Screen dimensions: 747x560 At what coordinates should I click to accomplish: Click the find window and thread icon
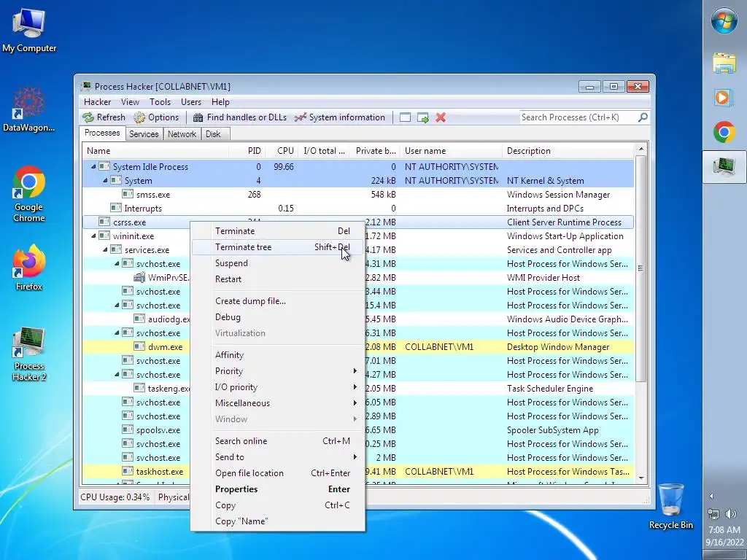(x=422, y=117)
